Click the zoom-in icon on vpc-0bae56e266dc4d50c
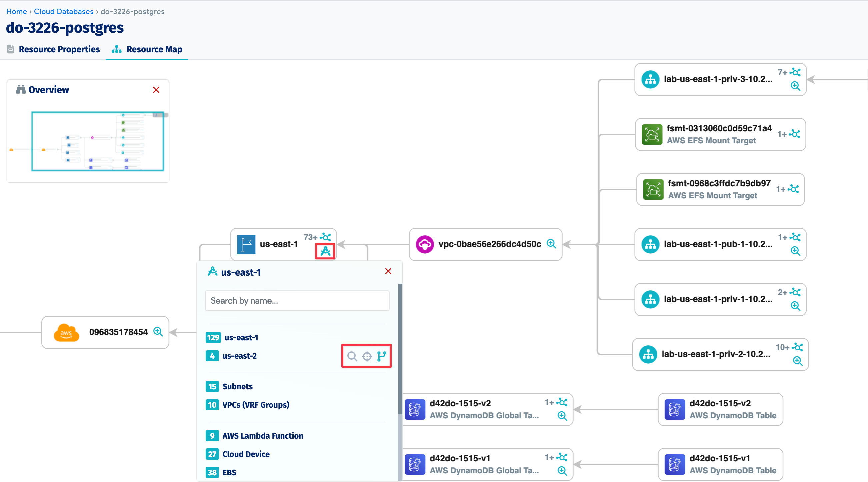The width and height of the screenshot is (868, 482). pyautogui.click(x=551, y=244)
